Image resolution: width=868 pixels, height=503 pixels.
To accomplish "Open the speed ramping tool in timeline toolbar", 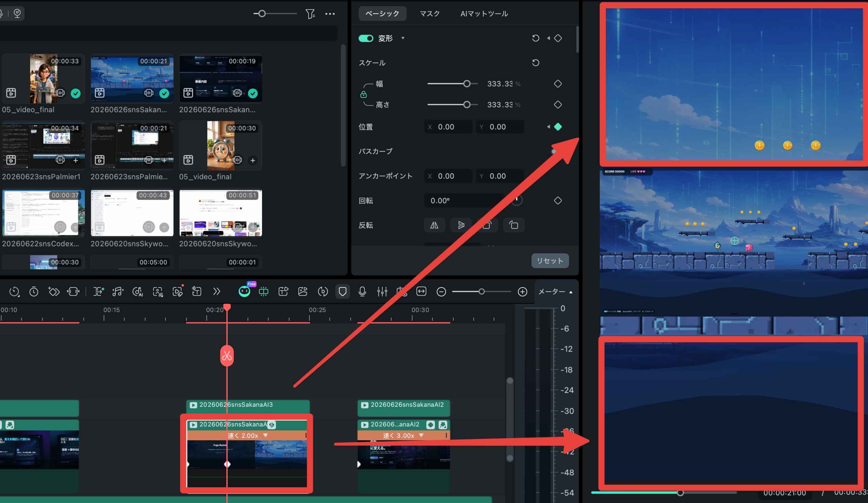I will (x=14, y=291).
